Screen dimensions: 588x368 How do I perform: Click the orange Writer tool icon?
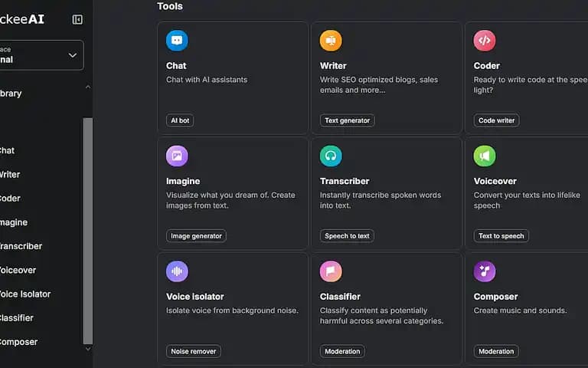pyautogui.click(x=331, y=41)
